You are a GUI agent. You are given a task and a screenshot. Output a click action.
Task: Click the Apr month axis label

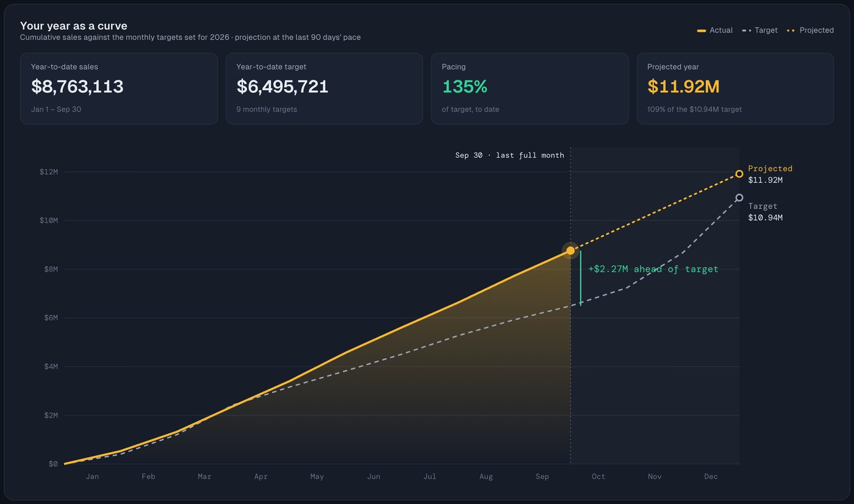point(261,477)
